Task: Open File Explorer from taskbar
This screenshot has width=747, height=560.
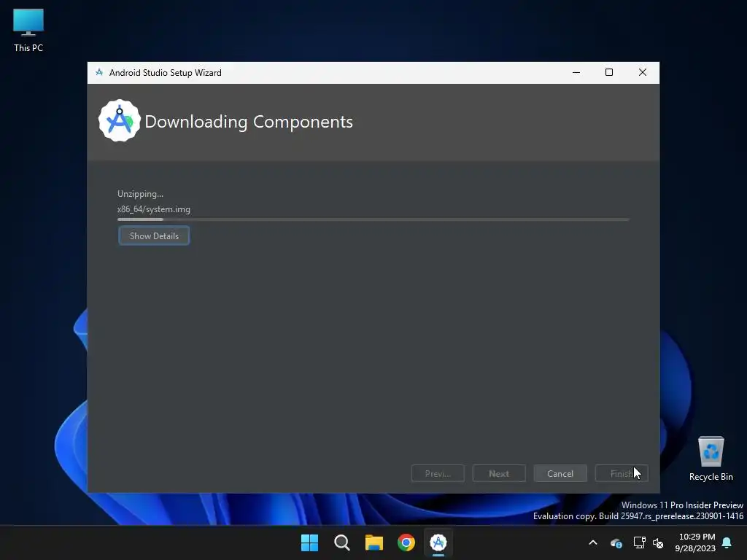Action: (x=374, y=542)
